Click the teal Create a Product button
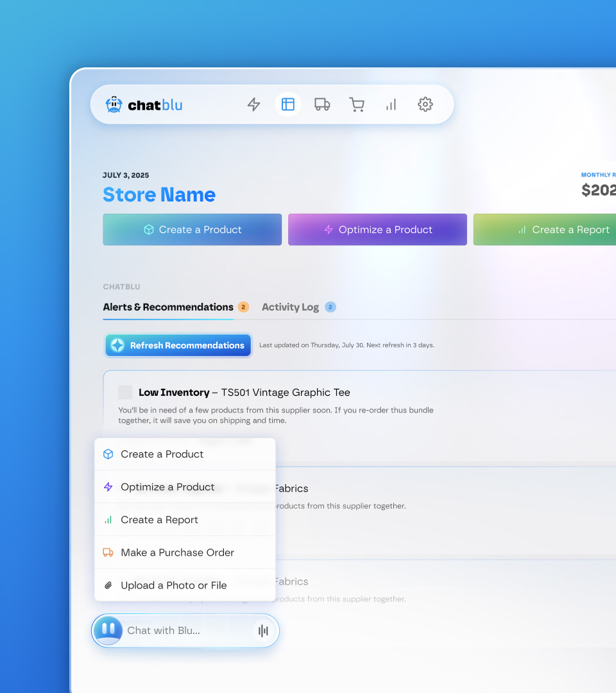616x693 pixels. point(193,230)
